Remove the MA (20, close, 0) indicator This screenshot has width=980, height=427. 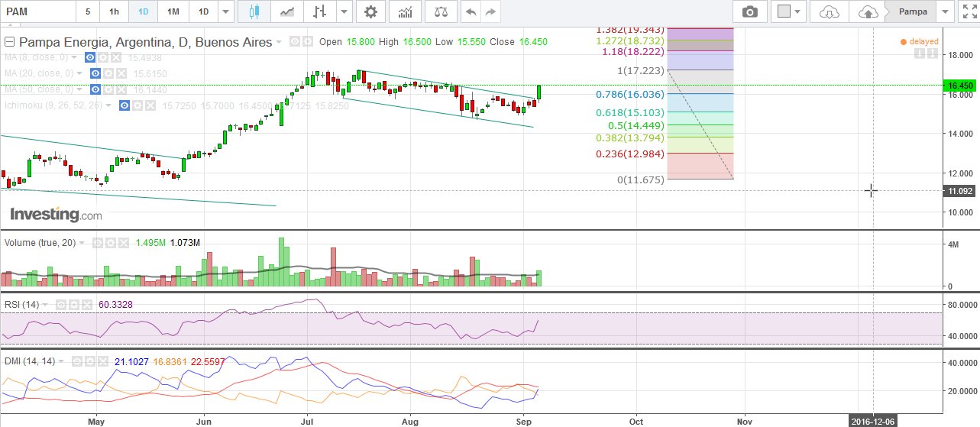pyautogui.click(x=120, y=73)
